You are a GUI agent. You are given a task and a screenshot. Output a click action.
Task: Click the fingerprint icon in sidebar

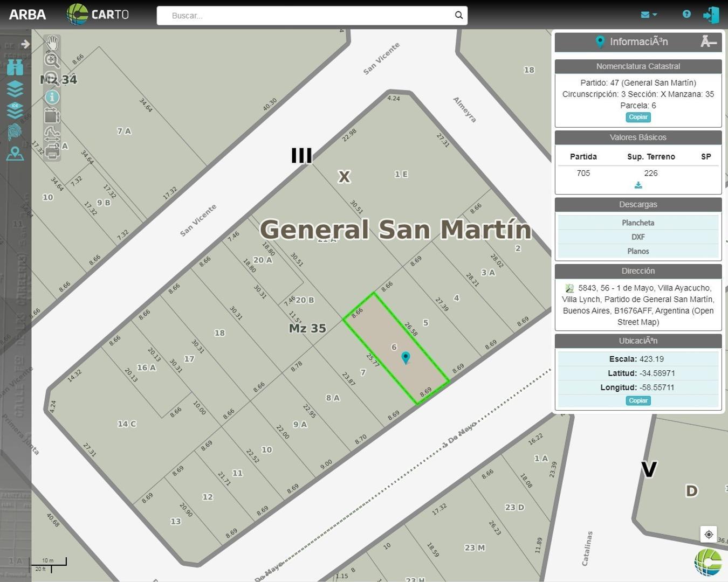click(15, 132)
